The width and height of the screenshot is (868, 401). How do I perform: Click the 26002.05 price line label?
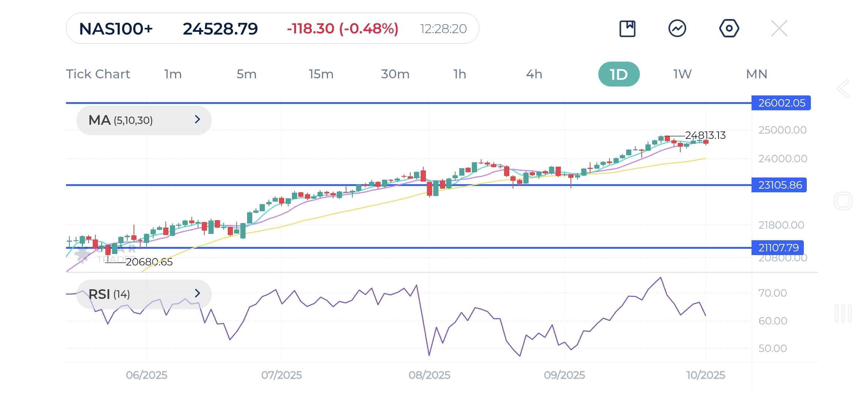(x=781, y=103)
